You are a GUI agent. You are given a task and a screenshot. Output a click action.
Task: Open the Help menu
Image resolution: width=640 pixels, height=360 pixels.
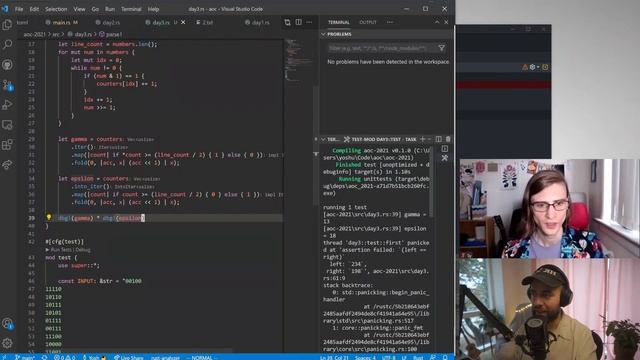tap(153, 9)
